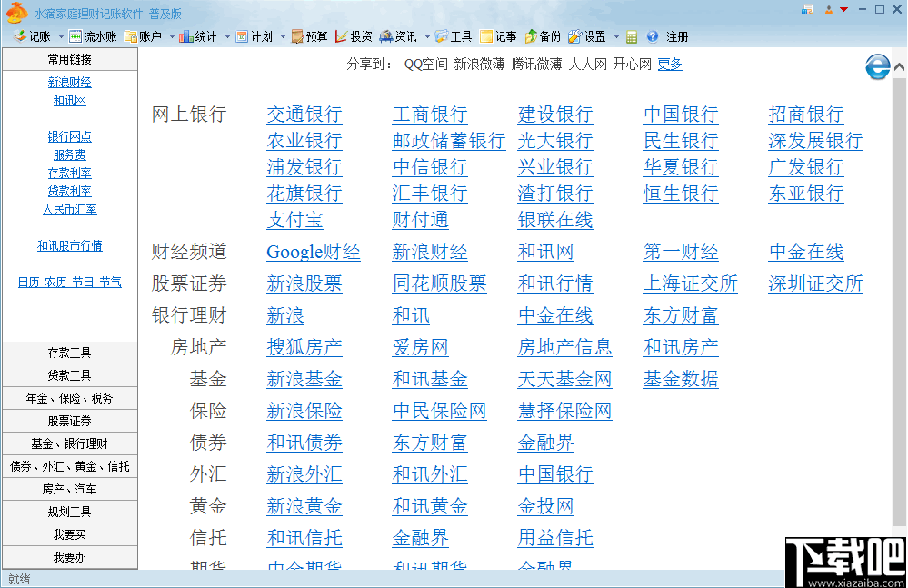
Task: Click the 新浪财经 link in the sidebar
Action: tap(70, 82)
